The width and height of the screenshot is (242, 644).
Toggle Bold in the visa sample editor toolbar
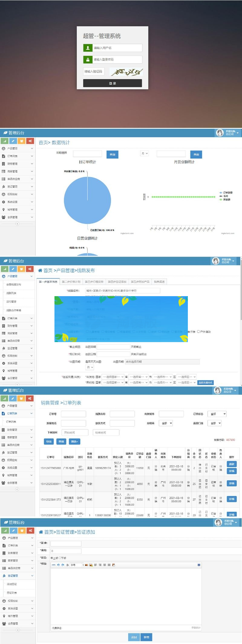(67, 565)
